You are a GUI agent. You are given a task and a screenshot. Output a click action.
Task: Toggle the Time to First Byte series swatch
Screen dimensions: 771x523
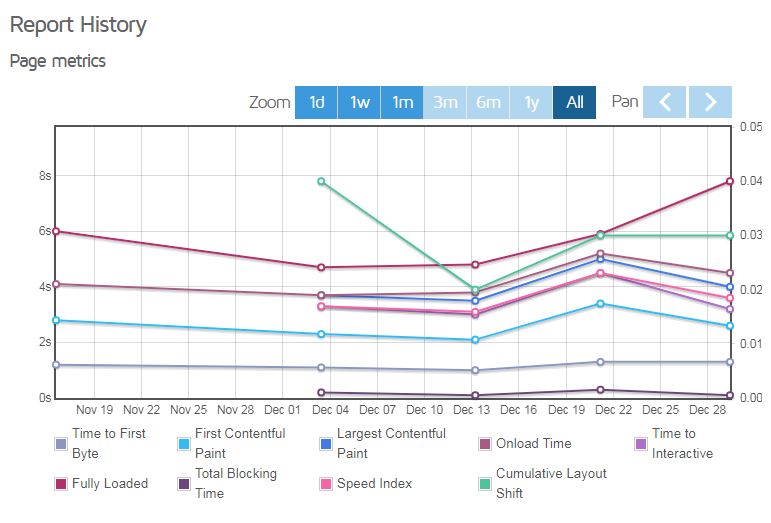(61, 444)
